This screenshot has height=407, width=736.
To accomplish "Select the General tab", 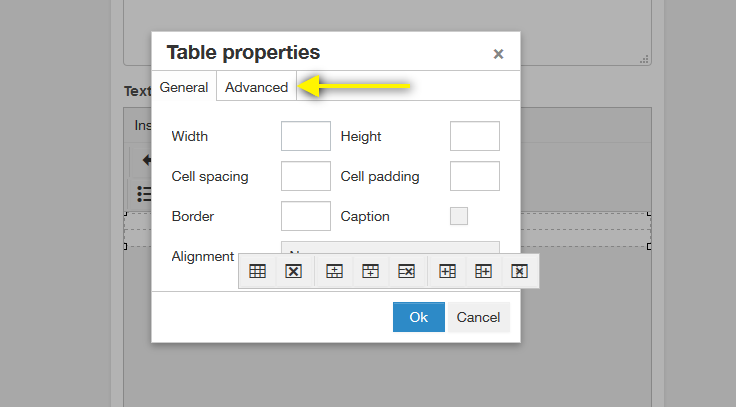I will (184, 87).
